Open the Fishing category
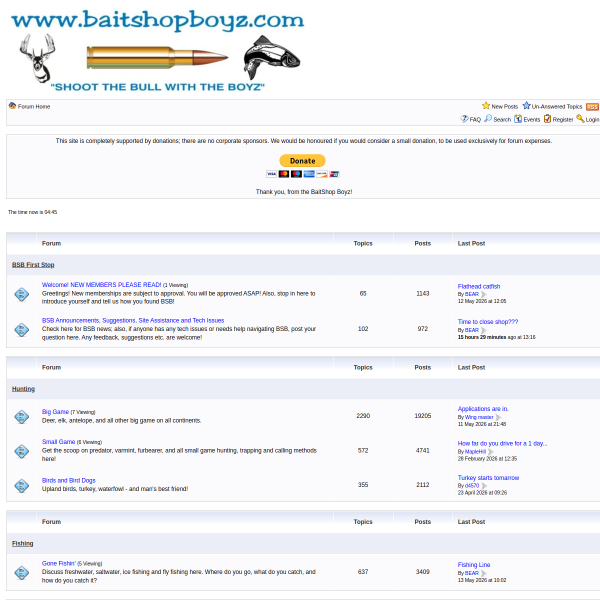This screenshot has width=600, height=600. (x=23, y=543)
